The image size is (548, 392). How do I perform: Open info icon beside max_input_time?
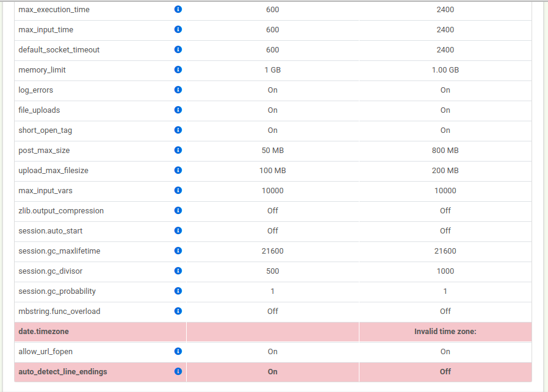click(x=178, y=29)
